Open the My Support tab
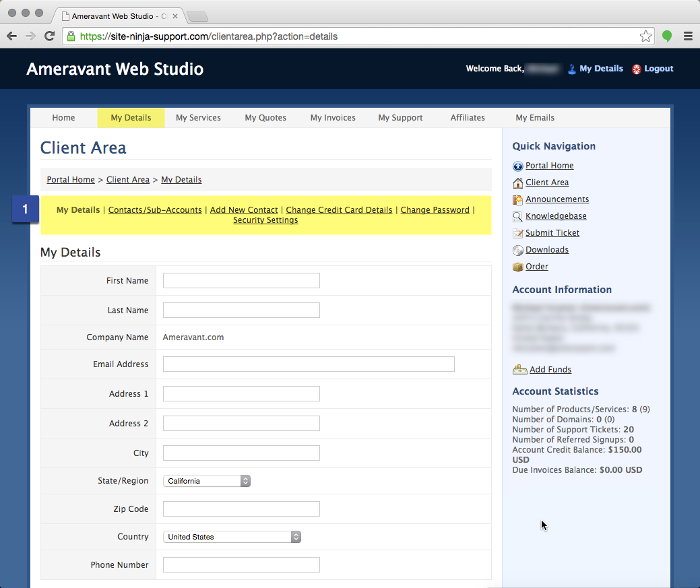 pos(400,117)
